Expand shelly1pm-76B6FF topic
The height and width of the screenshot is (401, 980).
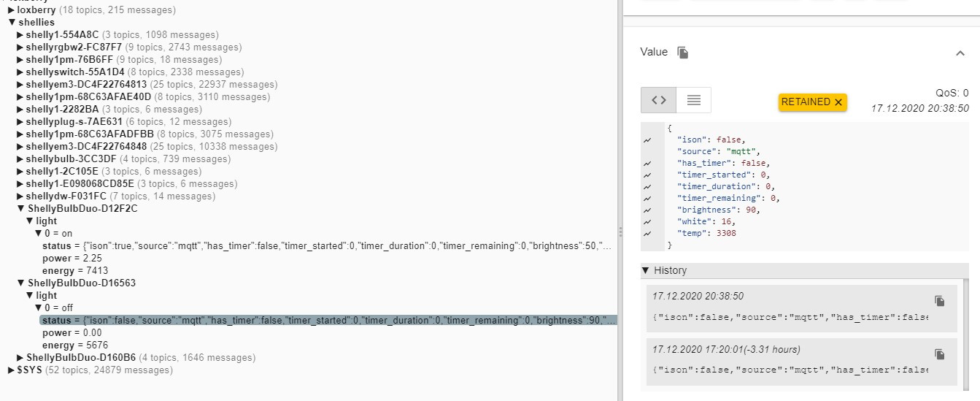point(20,60)
